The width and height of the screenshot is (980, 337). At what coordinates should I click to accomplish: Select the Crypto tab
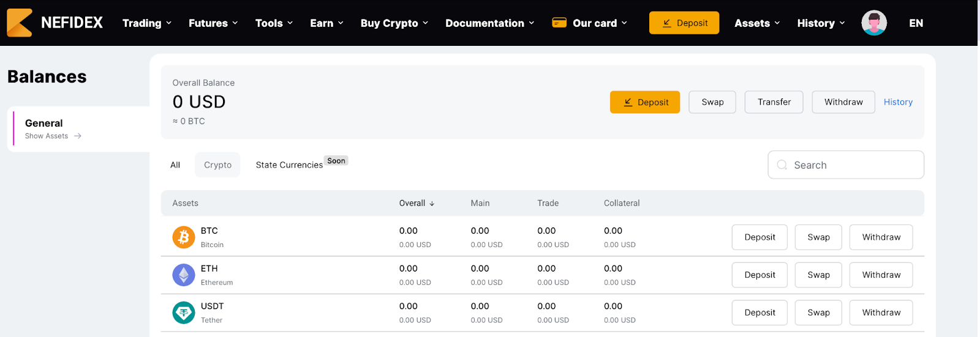tap(217, 165)
